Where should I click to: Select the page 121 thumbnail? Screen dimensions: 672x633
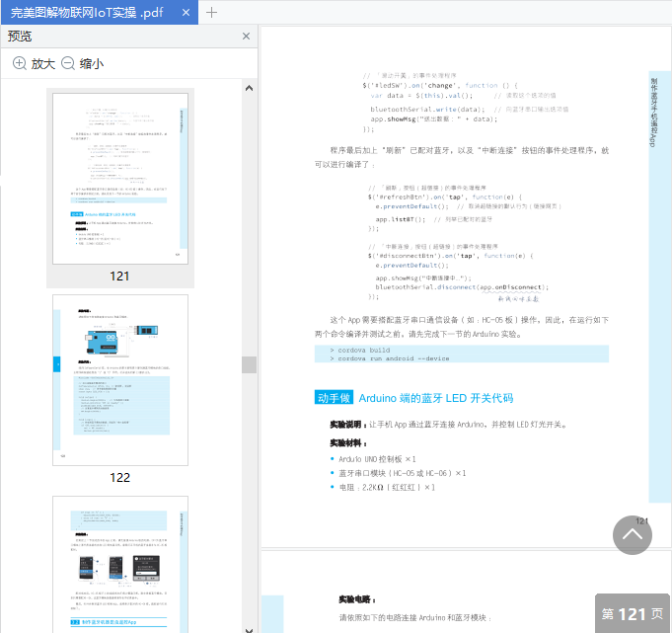tap(120, 179)
